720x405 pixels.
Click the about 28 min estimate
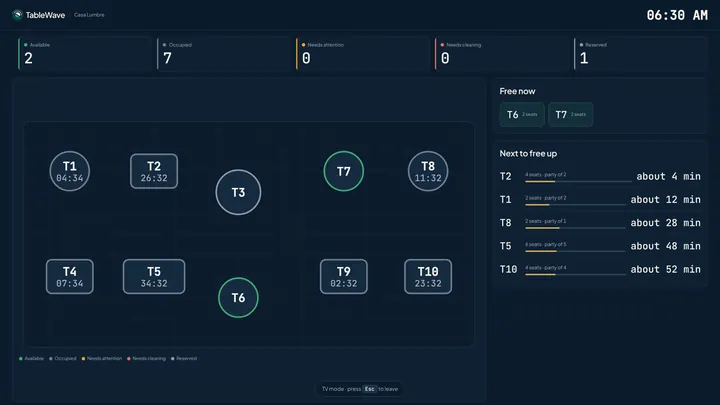[666, 223]
